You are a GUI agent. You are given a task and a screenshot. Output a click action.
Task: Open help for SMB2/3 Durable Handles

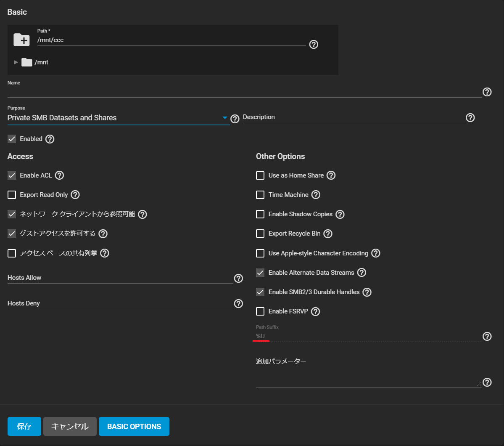coord(367,292)
